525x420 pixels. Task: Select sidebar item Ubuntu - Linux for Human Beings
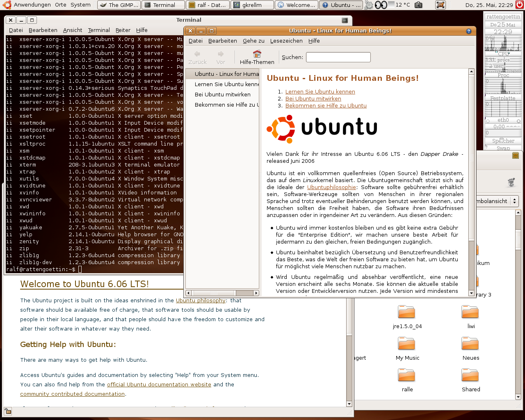(223, 74)
